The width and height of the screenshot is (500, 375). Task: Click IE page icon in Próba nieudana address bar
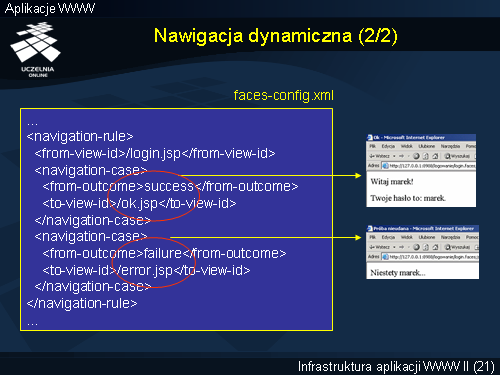[385, 257]
